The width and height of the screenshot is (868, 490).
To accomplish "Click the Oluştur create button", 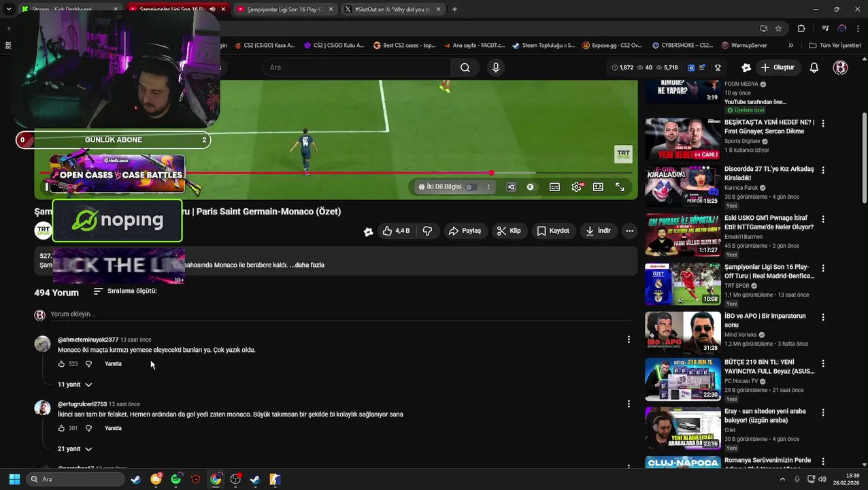I will coord(778,67).
